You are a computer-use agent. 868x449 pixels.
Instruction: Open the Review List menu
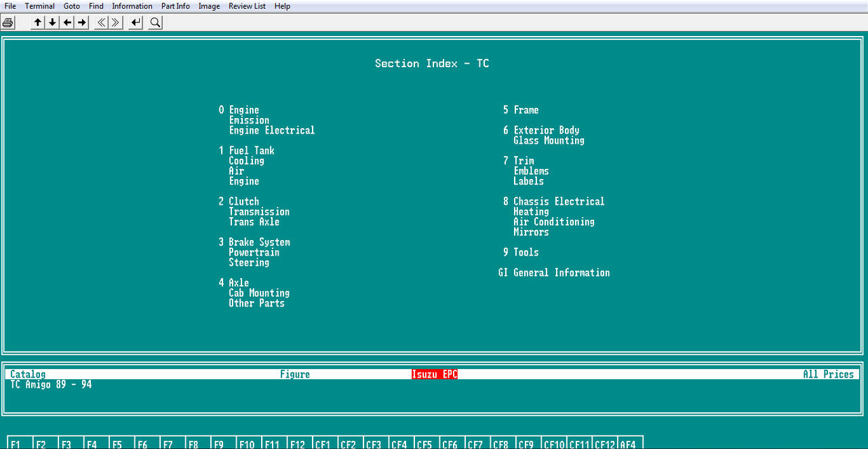pyautogui.click(x=248, y=6)
